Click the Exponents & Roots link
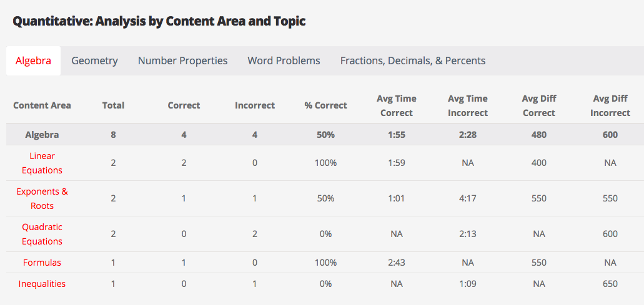Viewport: 644px width, 305px height. pyautogui.click(x=42, y=198)
